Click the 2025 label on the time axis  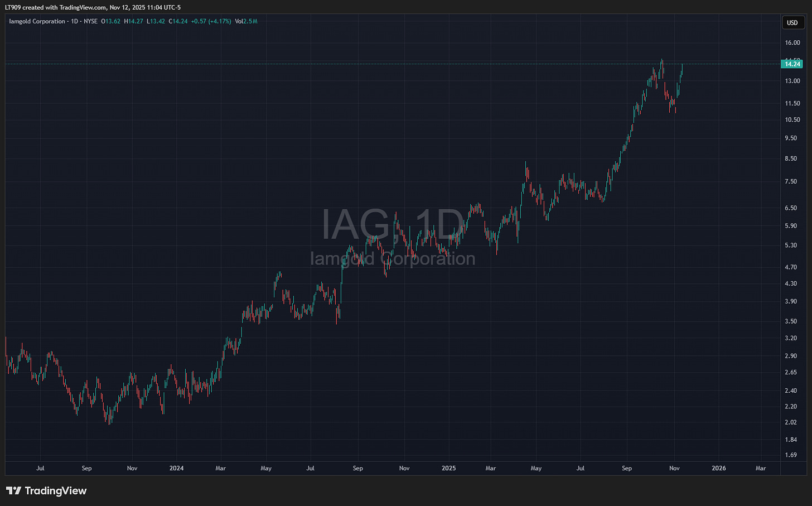[448, 468]
